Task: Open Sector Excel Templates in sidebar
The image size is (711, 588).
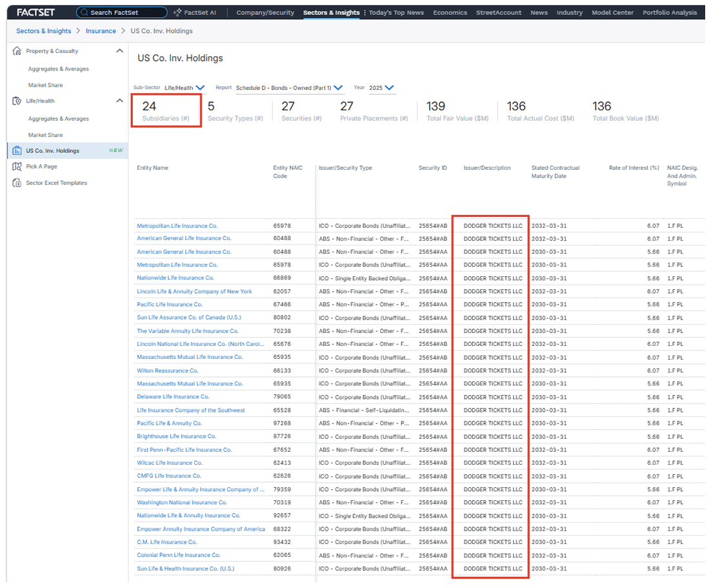Action: tap(56, 183)
